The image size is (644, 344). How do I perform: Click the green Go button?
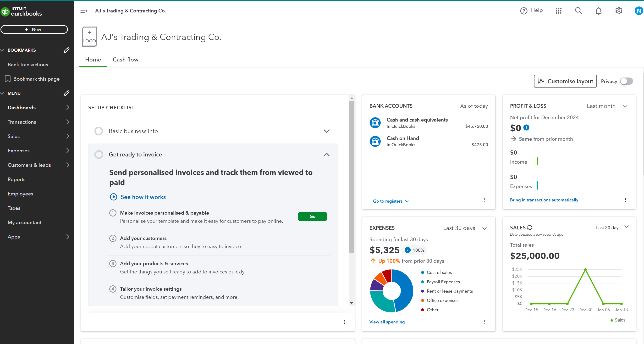312,216
